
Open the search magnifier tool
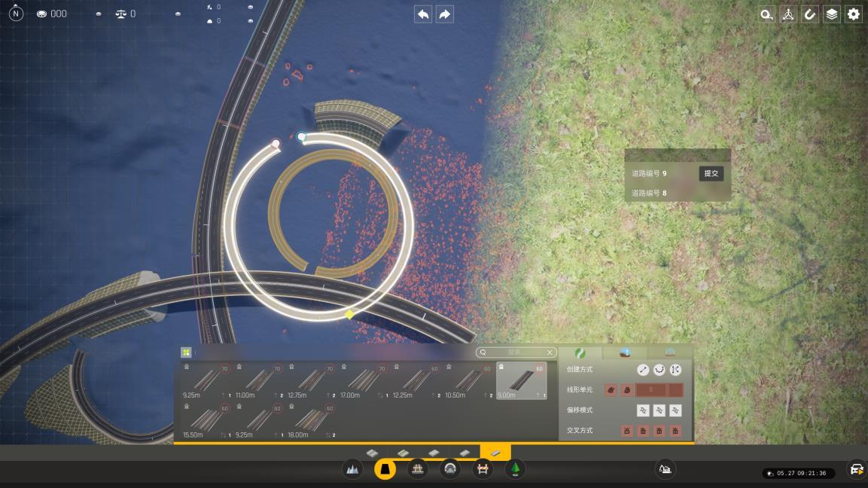point(766,14)
